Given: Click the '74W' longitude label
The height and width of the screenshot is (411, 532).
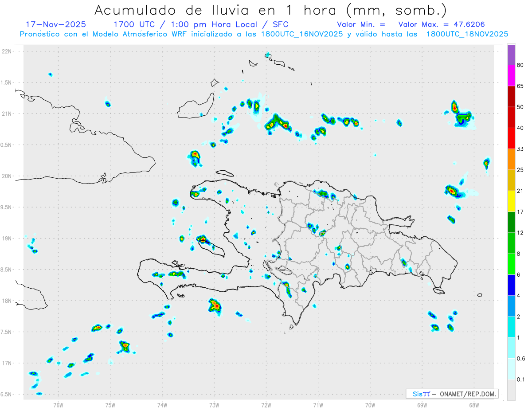Looking at the screenshot, I should pyautogui.click(x=162, y=405).
